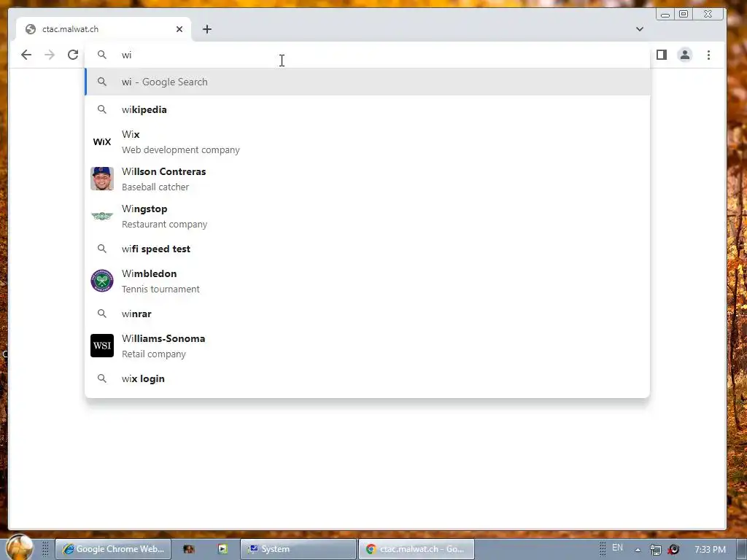Click ctac.malwat.ch Chrome taskbar button

(x=417, y=549)
